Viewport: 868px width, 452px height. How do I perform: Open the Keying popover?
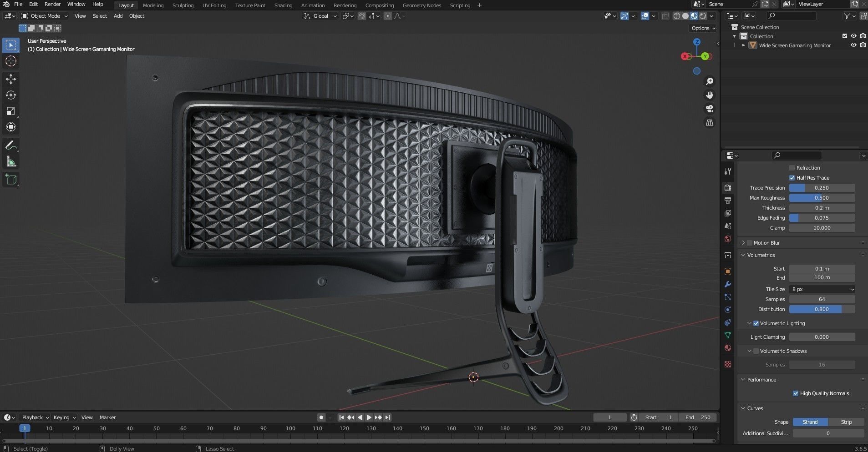click(64, 417)
